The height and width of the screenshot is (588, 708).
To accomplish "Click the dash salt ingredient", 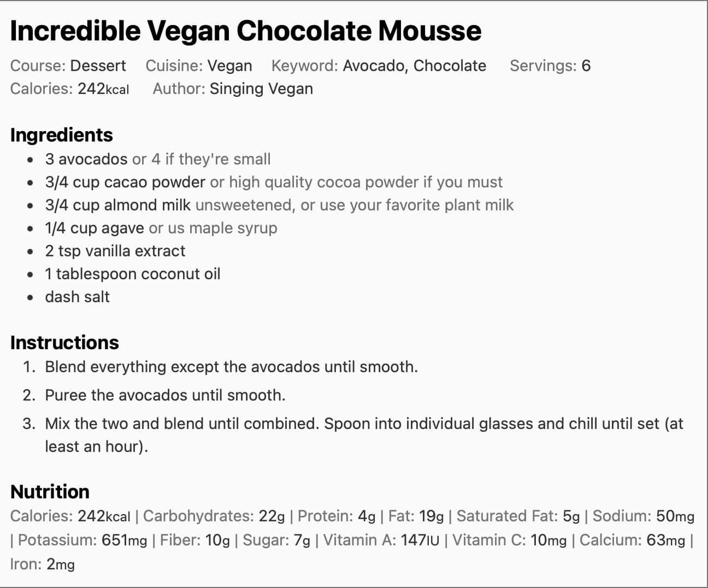I will (x=78, y=297).
